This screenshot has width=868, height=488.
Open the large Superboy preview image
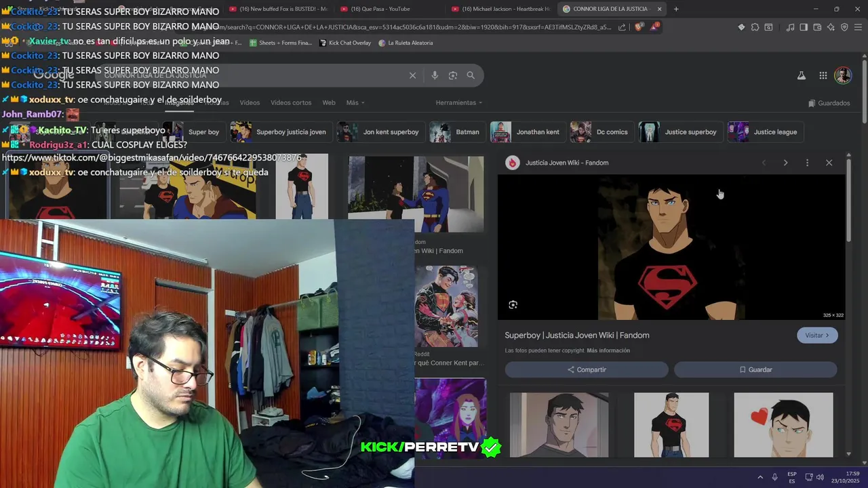tap(671, 247)
